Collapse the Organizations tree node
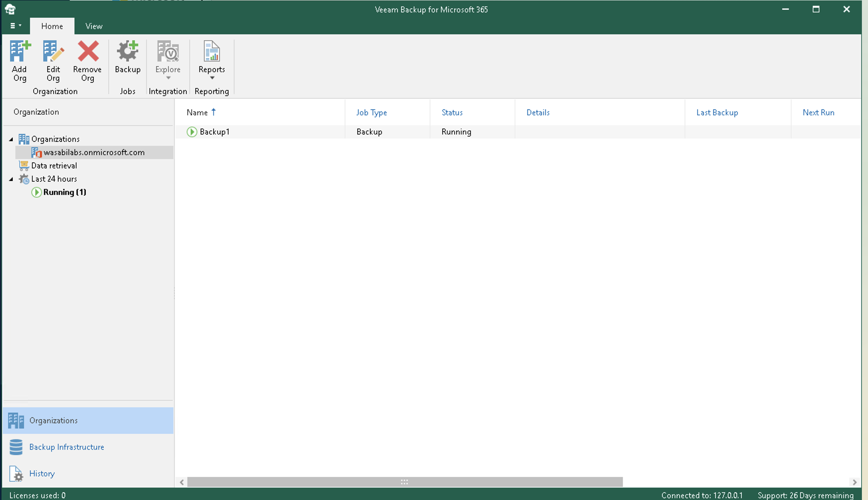Screen dimensions: 868x500 [x=11, y=139]
